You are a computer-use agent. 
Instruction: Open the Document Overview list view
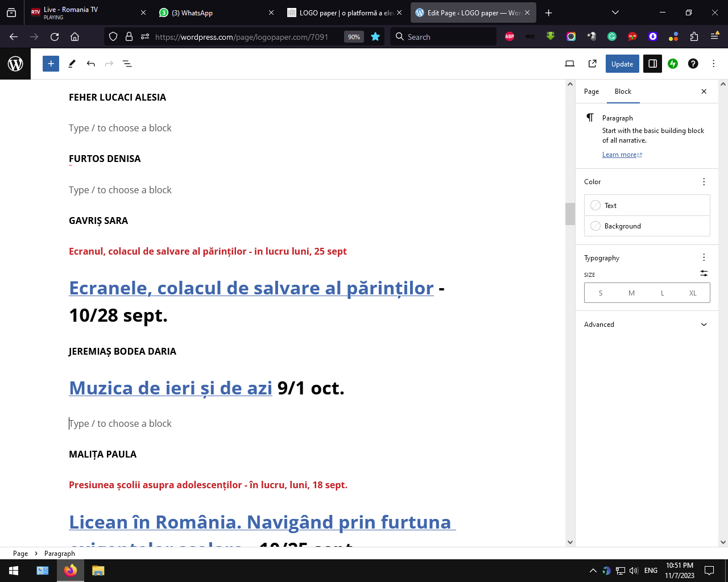point(127,64)
